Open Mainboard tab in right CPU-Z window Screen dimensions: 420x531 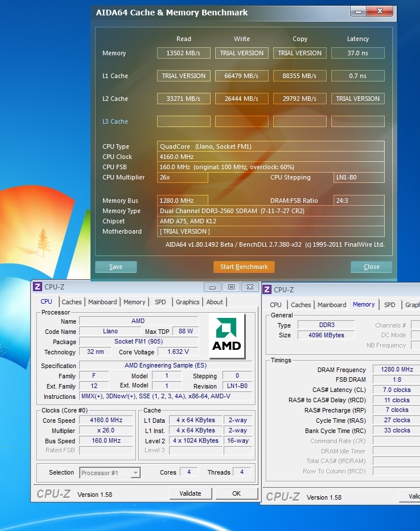[332, 305]
